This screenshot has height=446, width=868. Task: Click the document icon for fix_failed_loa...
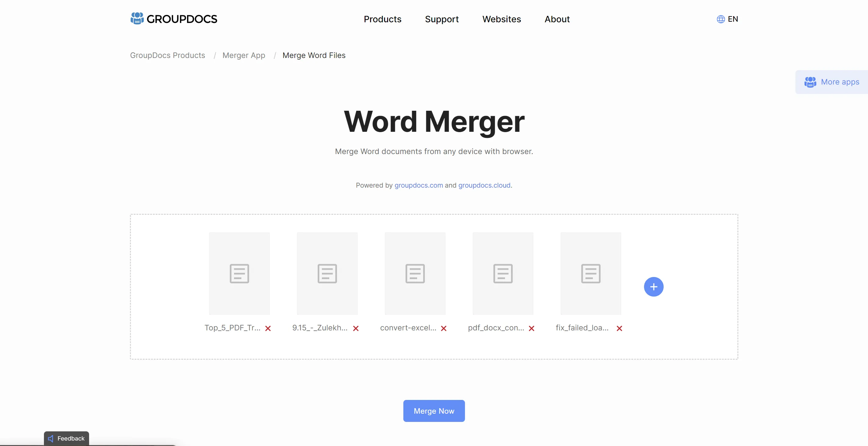pyautogui.click(x=590, y=273)
